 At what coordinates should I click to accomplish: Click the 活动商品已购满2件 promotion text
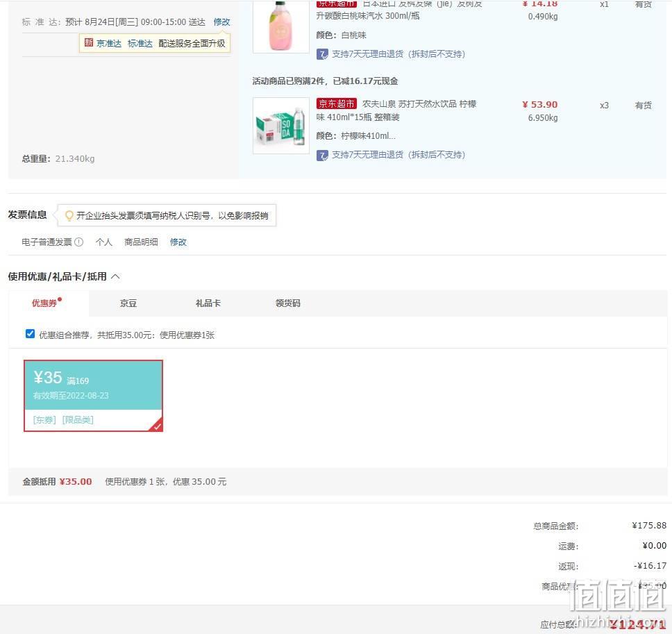click(x=325, y=81)
